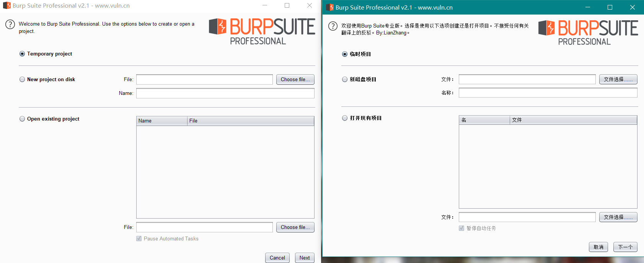The width and height of the screenshot is (644, 263).
Task: Click the 下一个 button
Action: [x=625, y=247]
